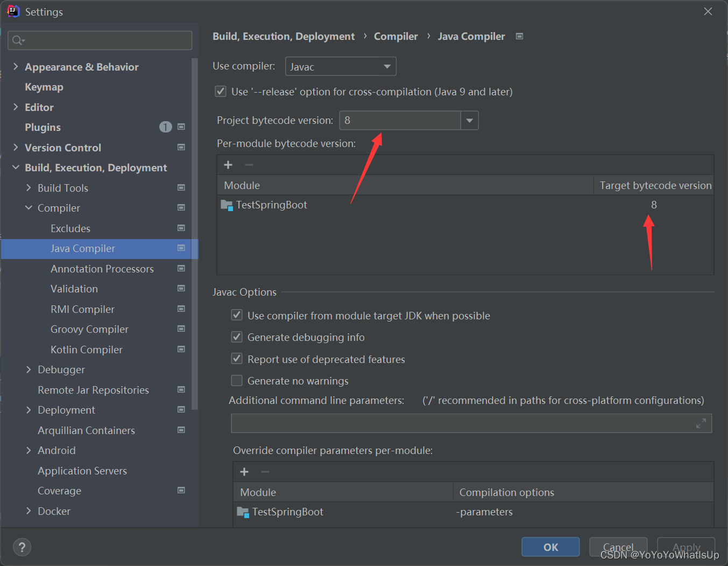Expand Appearance & Behavior tree node
The width and height of the screenshot is (728, 566).
click(x=16, y=66)
